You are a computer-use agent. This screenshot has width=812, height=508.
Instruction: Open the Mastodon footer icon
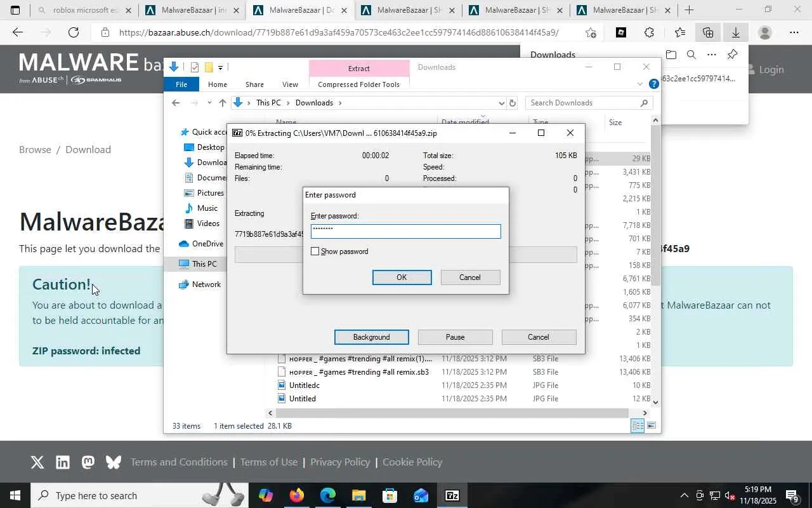[88, 462]
